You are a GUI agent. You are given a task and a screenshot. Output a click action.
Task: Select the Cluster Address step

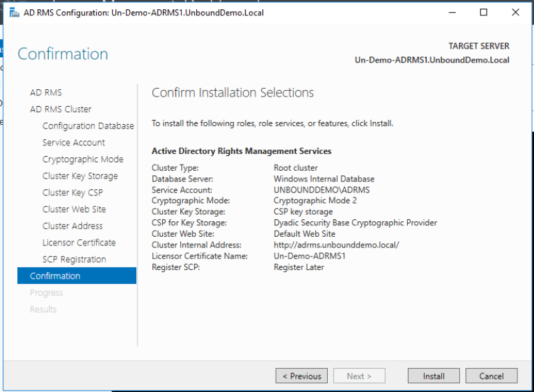click(72, 226)
